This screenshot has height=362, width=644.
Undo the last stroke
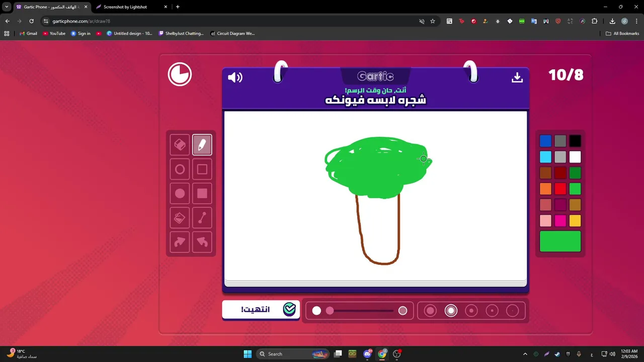click(x=202, y=242)
